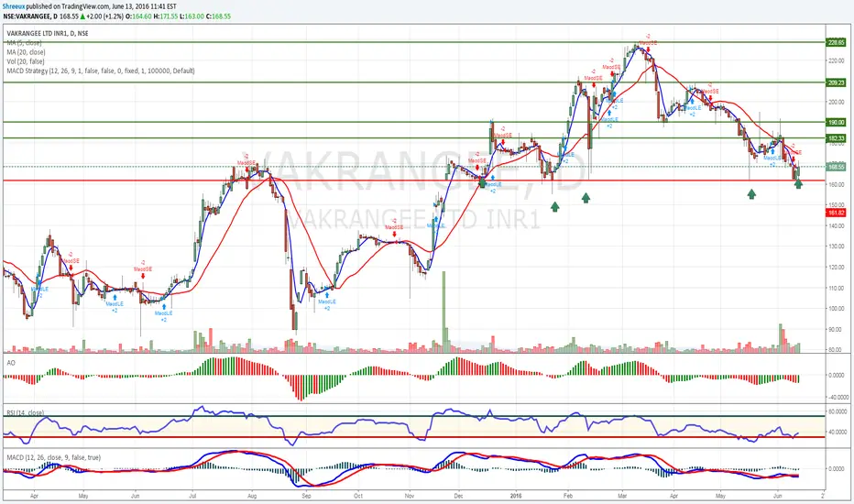Click the 2016 label on time axis
The image size is (854, 504).
click(516, 496)
